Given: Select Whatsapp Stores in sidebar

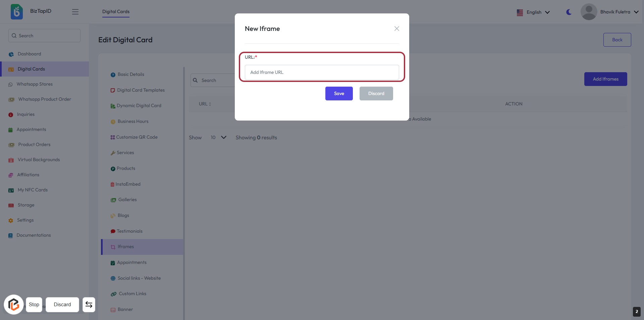Looking at the screenshot, I should (x=35, y=84).
